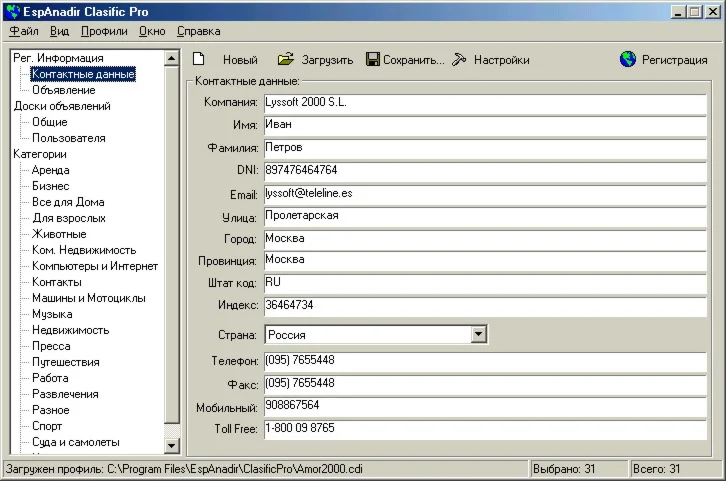Select the Развлечения category

click(65, 394)
